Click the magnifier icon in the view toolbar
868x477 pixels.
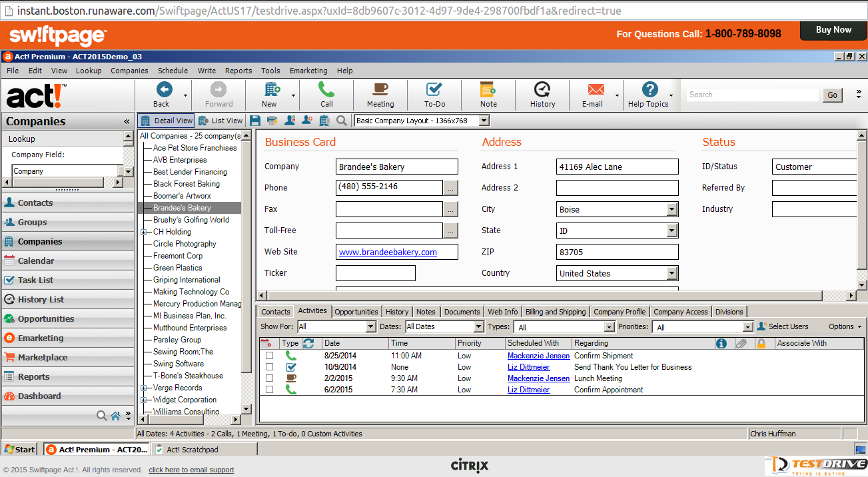[341, 121]
